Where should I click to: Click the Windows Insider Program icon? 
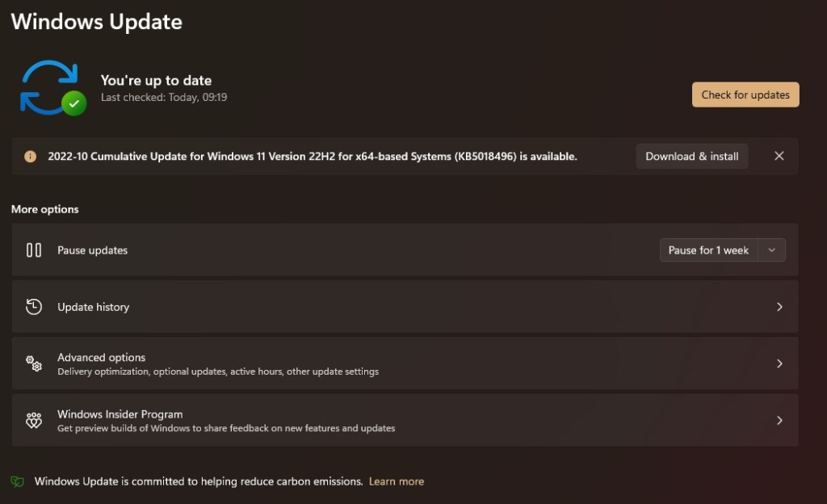34,420
